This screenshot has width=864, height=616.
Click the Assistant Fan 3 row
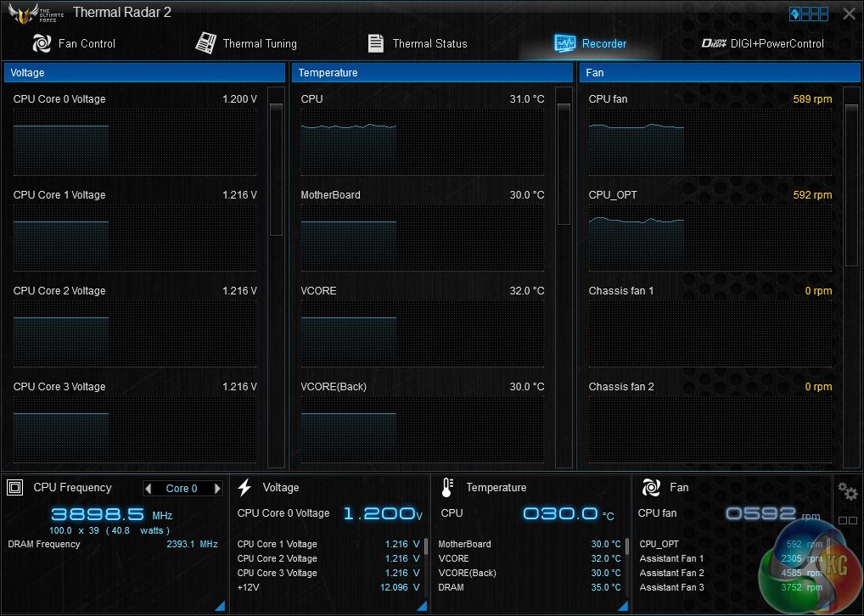click(x=731, y=587)
